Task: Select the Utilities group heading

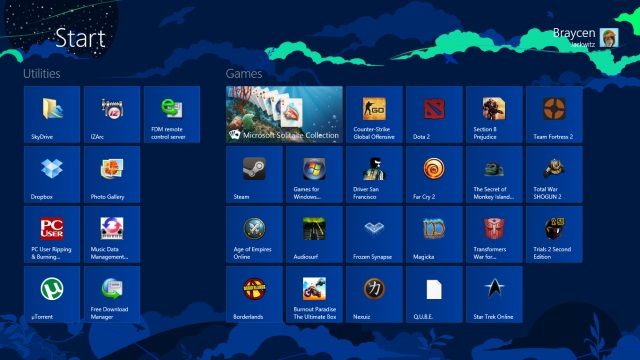Action: (42, 73)
